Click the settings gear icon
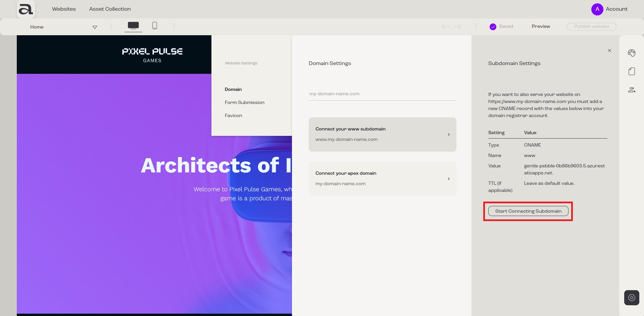The width and height of the screenshot is (644, 316). click(x=632, y=298)
